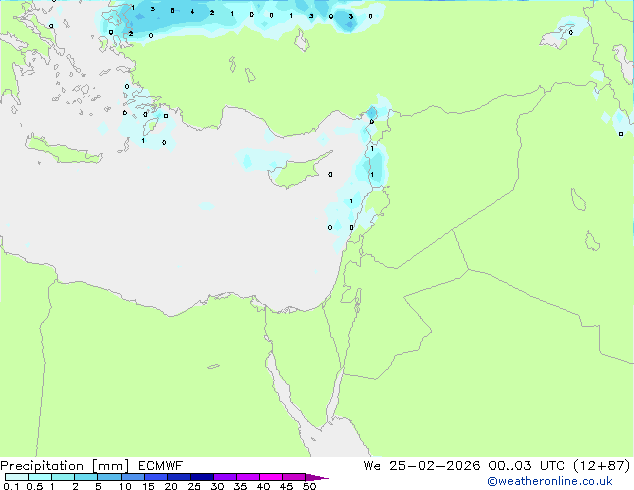
Task: Click the 1–2 mm legend swatch
Action: pos(63,477)
